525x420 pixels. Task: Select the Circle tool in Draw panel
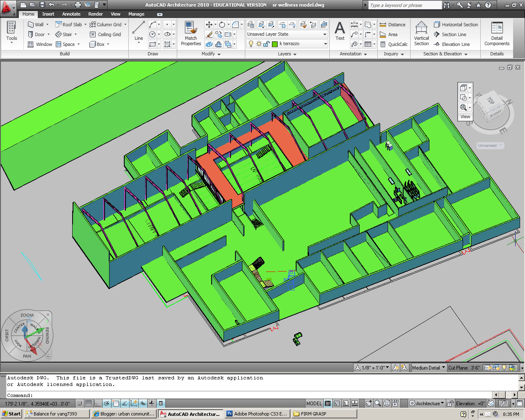pos(152,34)
